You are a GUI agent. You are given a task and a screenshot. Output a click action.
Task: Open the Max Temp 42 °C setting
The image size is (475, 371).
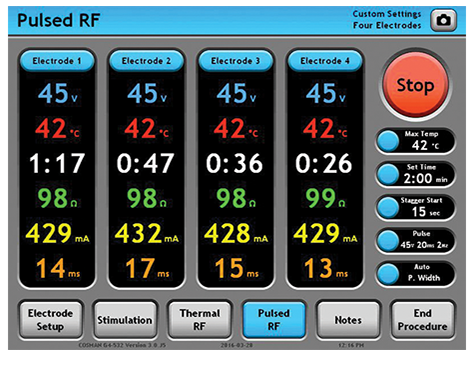[x=416, y=141]
